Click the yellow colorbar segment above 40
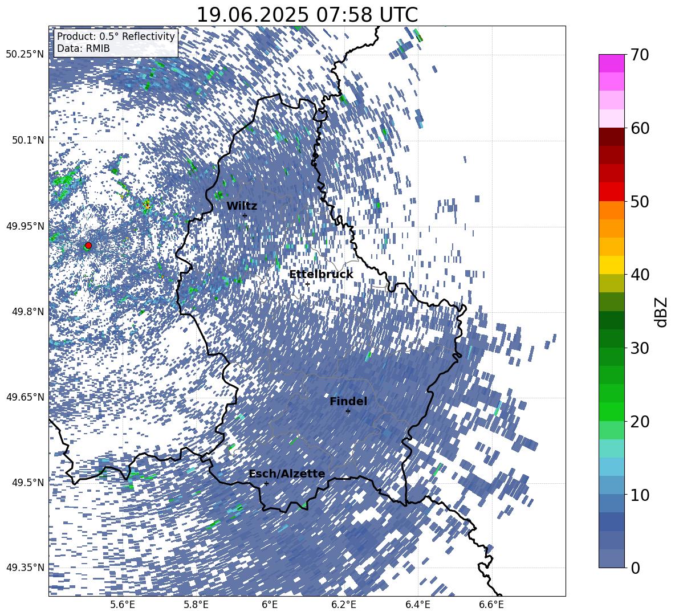This screenshot has width=675, height=616. click(x=611, y=265)
